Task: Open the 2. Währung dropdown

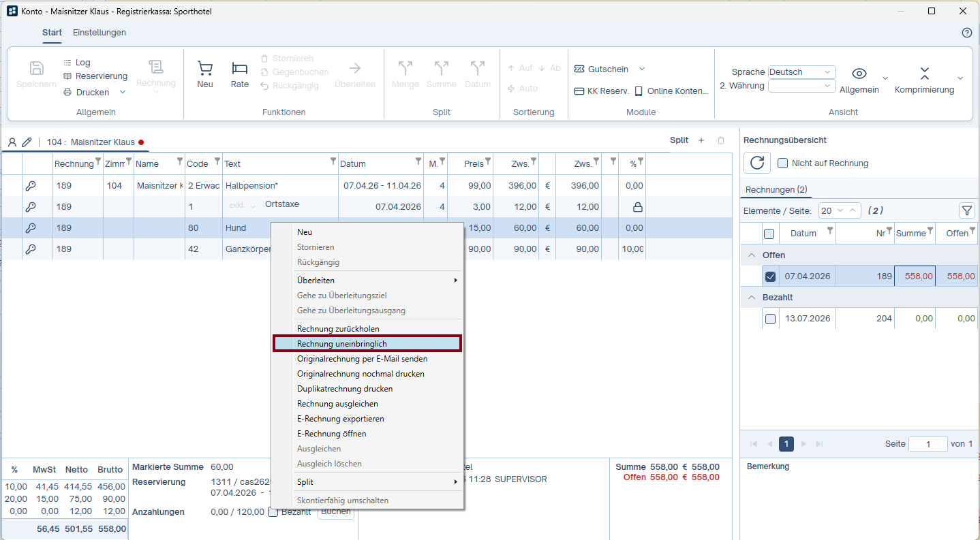Action: pos(801,86)
